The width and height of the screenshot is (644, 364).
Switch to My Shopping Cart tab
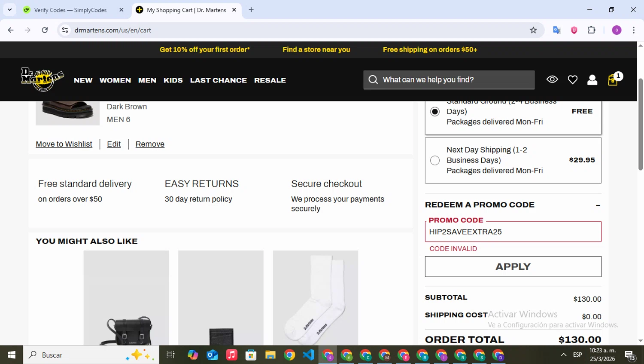186,10
